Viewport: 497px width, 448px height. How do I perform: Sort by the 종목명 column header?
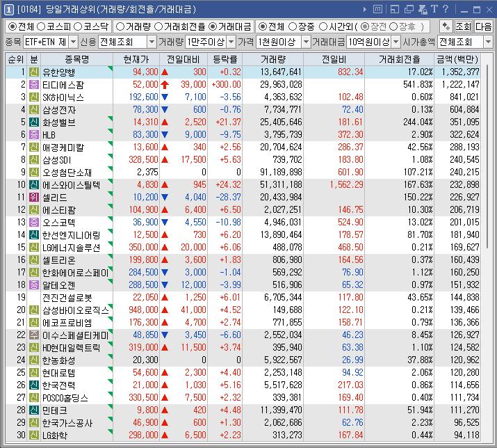(76, 59)
